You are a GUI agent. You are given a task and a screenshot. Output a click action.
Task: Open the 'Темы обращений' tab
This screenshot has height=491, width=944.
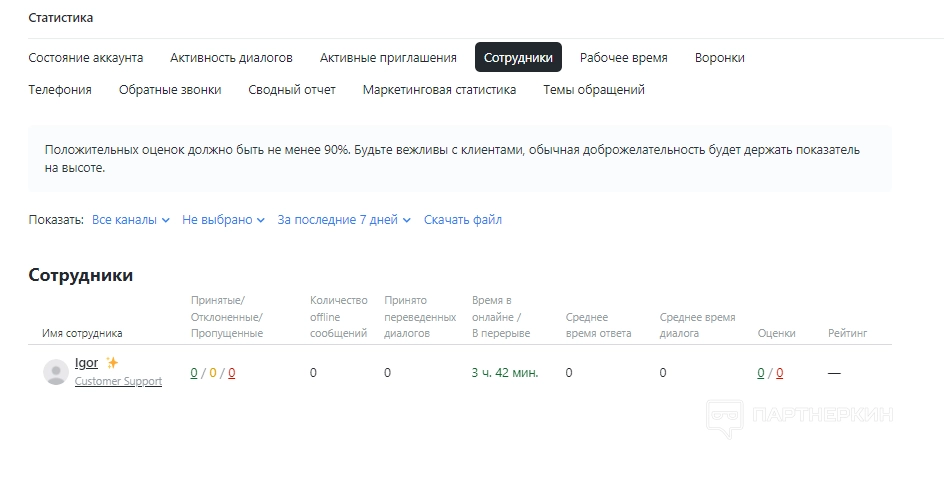pyautogui.click(x=594, y=90)
